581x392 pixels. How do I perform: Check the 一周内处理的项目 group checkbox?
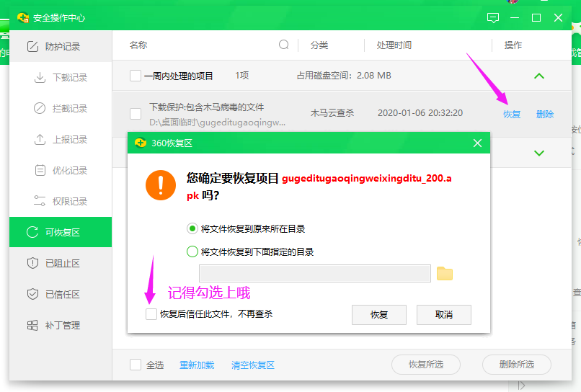[136, 76]
